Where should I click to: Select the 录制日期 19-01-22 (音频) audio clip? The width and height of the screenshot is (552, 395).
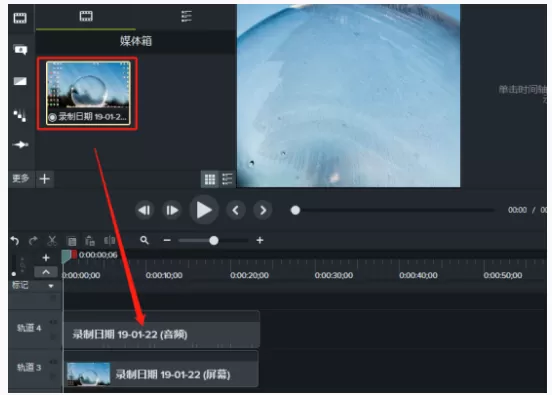(x=162, y=330)
